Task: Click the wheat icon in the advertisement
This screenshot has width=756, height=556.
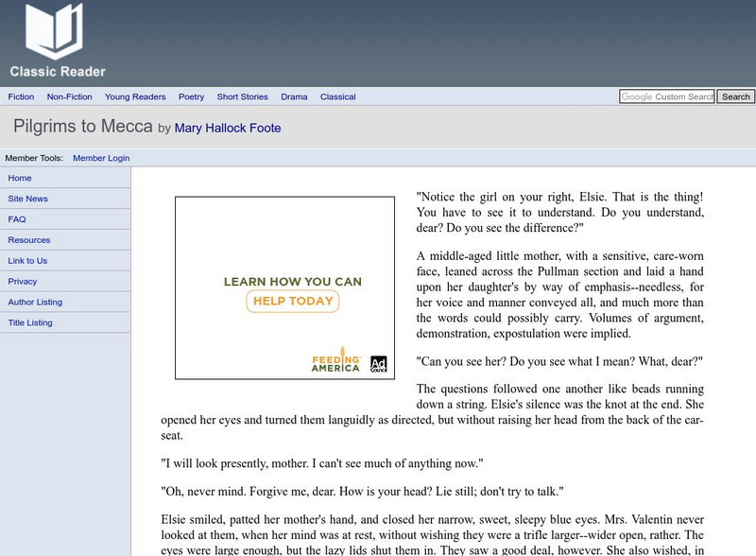Action: pyautogui.click(x=342, y=352)
